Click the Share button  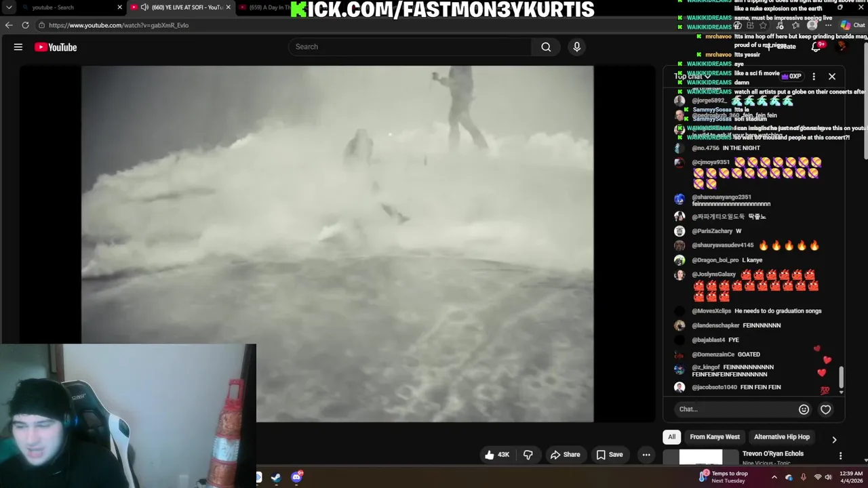[x=565, y=455]
